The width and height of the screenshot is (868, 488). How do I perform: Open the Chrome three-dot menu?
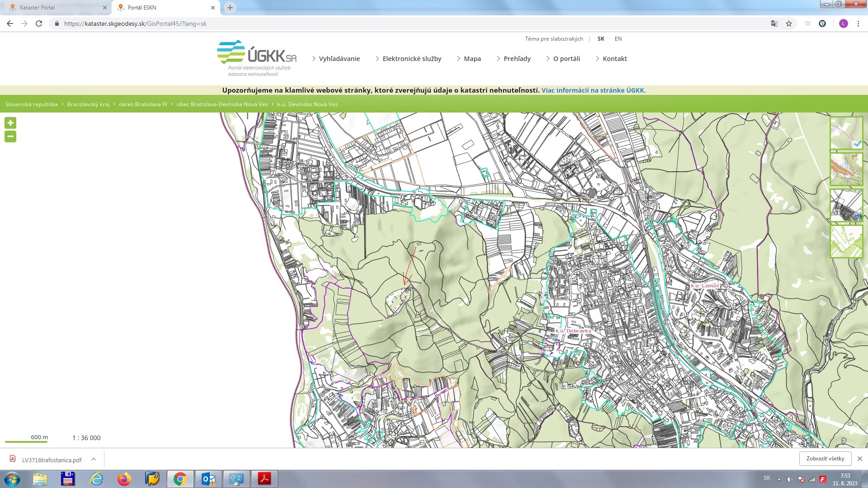tap(858, 23)
